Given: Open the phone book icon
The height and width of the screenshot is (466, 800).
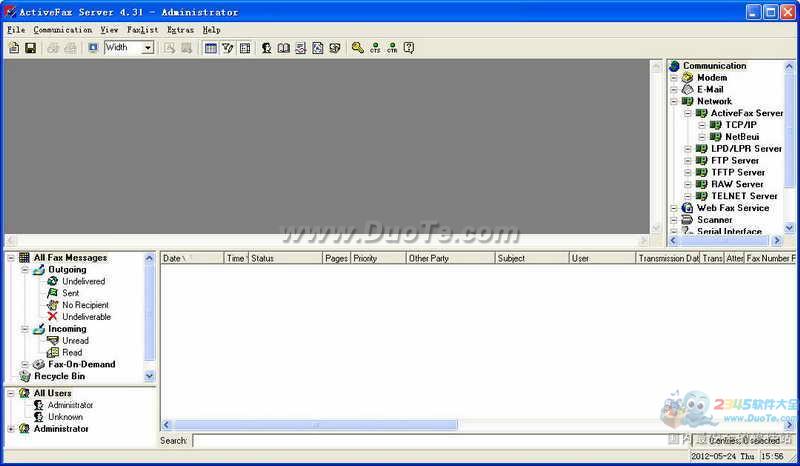Looking at the screenshot, I should [284, 48].
